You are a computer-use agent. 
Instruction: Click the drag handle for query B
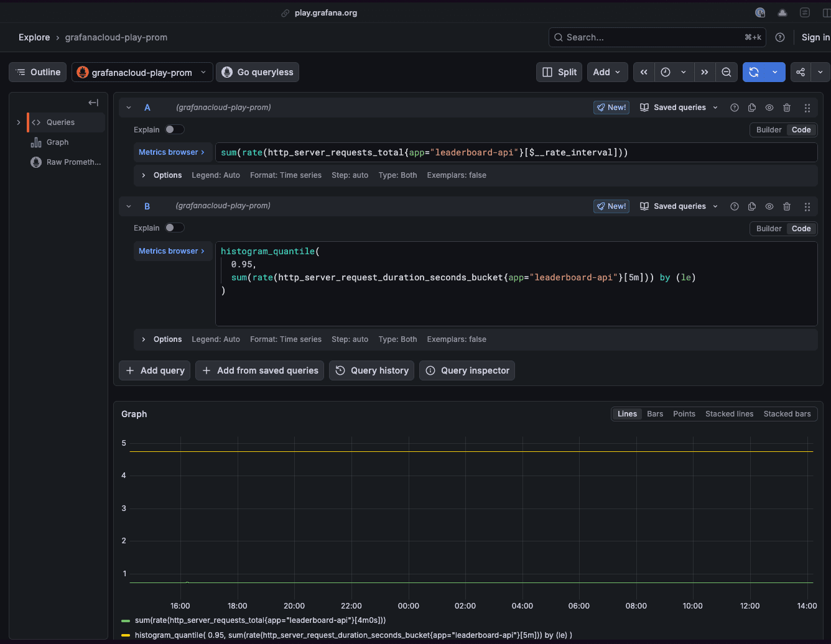pos(807,206)
